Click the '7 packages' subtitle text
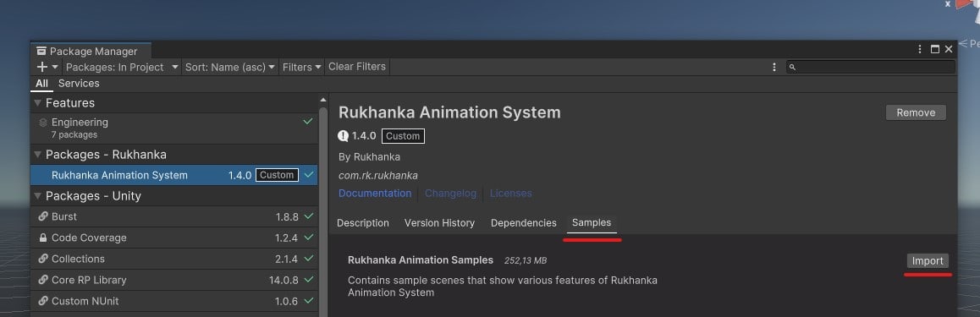The image size is (980, 317). [74, 134]
